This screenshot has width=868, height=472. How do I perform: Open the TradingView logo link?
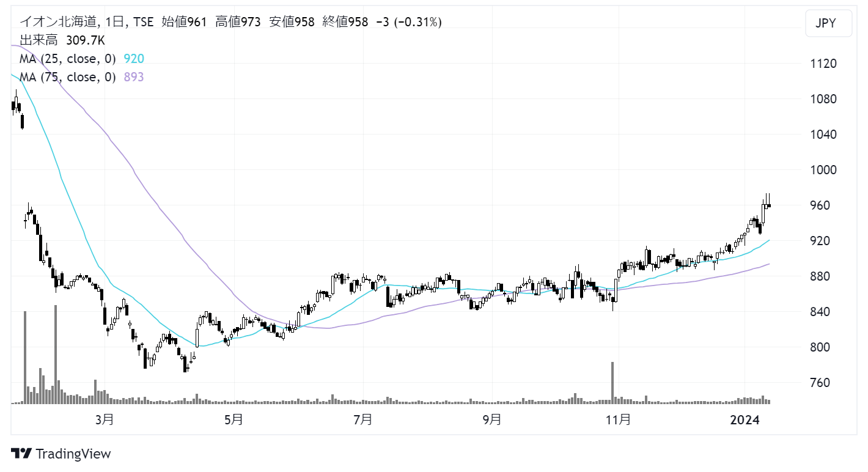click(61, 454)
